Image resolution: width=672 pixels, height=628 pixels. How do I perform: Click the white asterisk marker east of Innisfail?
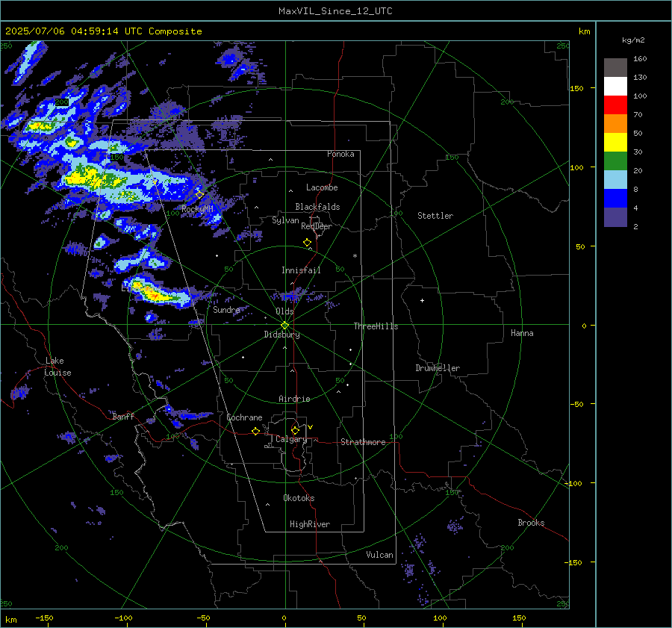[x=355, y=256]
